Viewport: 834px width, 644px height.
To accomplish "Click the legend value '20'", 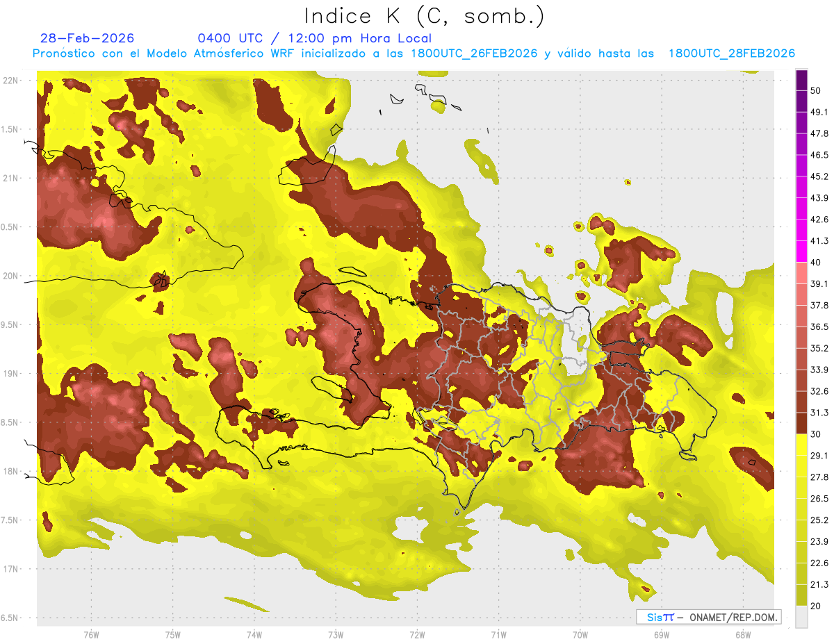I will tap(816, 606).
